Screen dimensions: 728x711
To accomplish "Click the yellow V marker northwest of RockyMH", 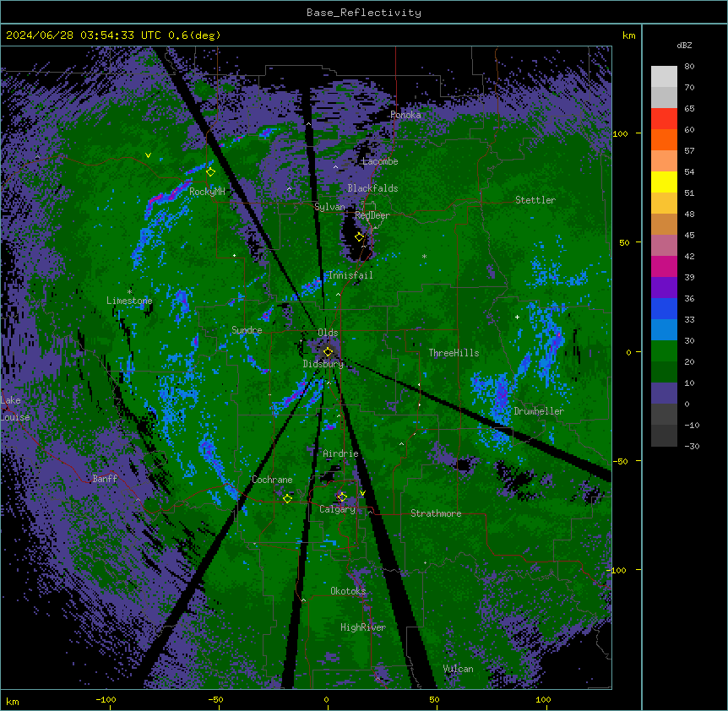I will tap(148, 155).
